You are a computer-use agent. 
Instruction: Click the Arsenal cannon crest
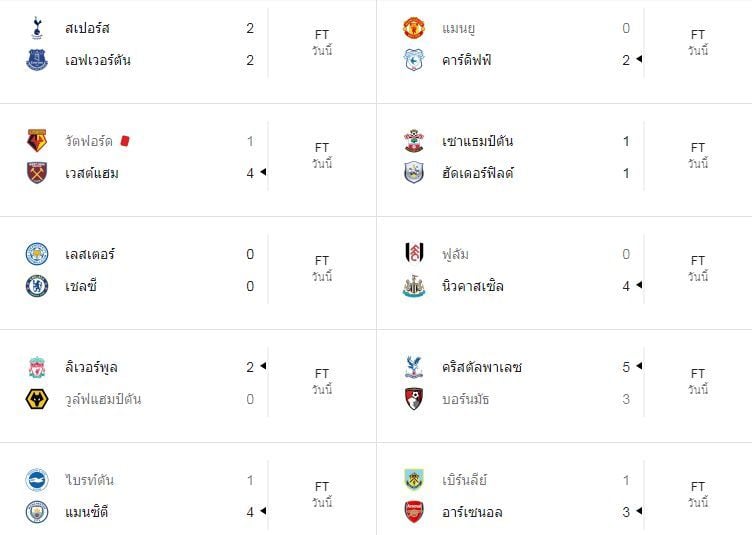(413, 512)
